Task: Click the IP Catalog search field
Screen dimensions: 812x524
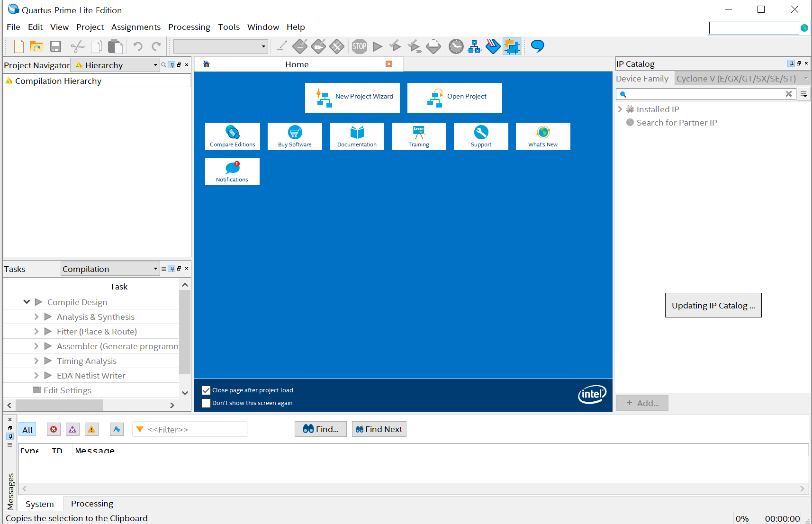Action: click(x=706, y=94)
